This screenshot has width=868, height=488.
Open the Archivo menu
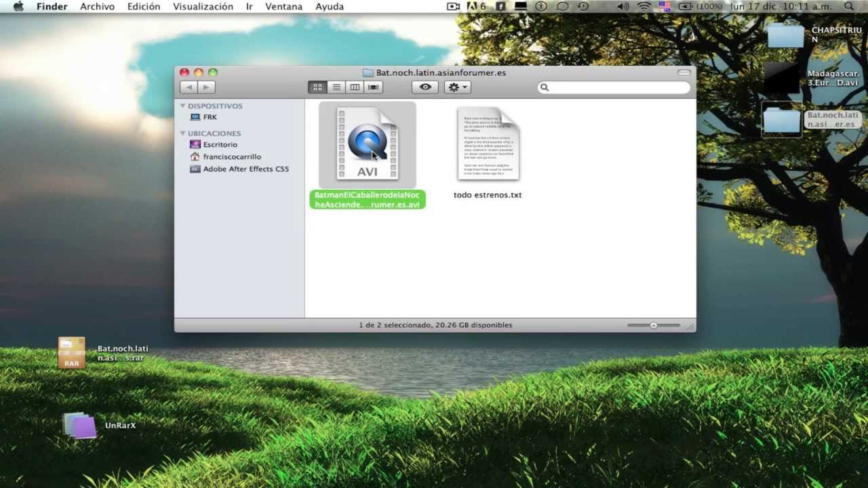click(x=97, y=7)
